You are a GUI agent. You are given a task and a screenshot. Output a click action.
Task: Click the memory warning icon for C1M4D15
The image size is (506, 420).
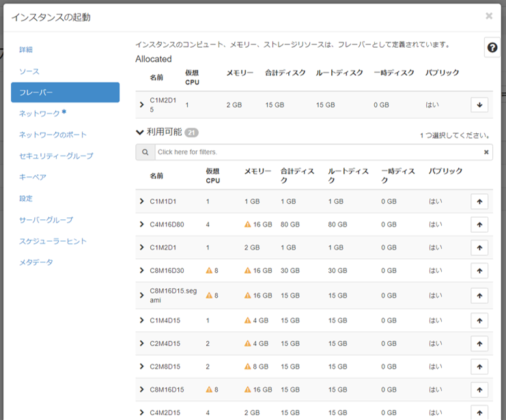tap(247, 320)
